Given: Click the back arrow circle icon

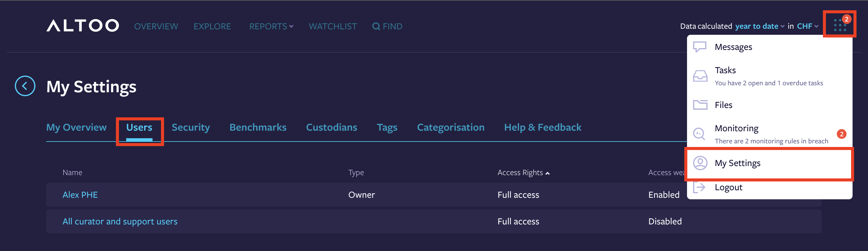Looking at the screenshot, I should pyautogui.click(x=25, y=86).
